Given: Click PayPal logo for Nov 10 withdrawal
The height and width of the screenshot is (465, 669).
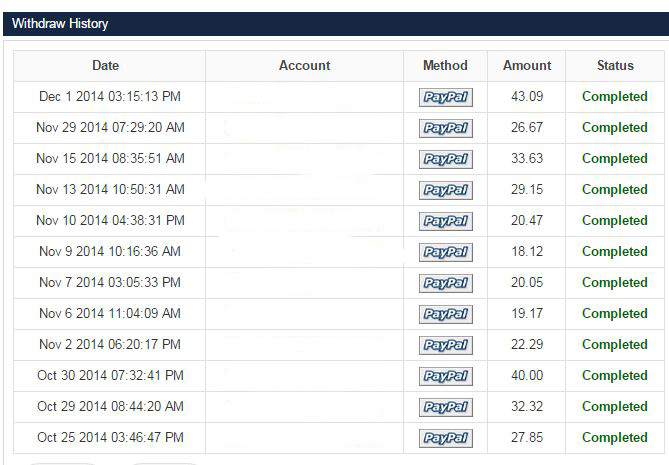Looking at the screenshot, I should point(445,221).
